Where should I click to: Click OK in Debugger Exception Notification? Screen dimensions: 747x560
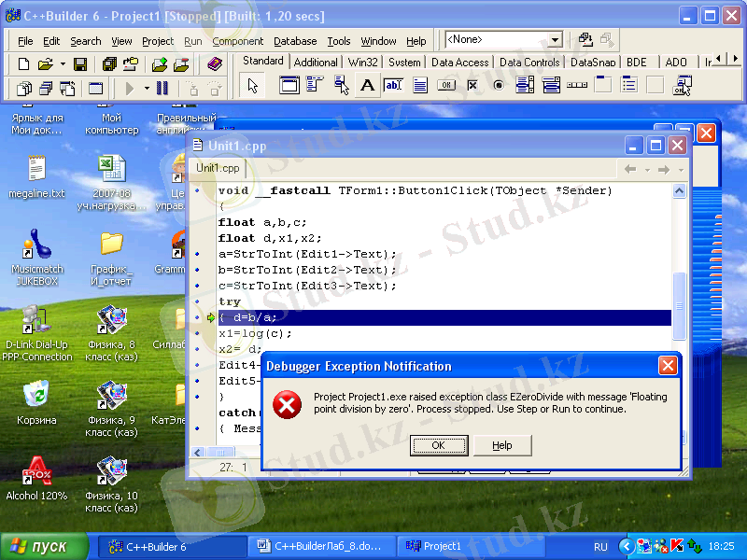(x=438, y=445)
